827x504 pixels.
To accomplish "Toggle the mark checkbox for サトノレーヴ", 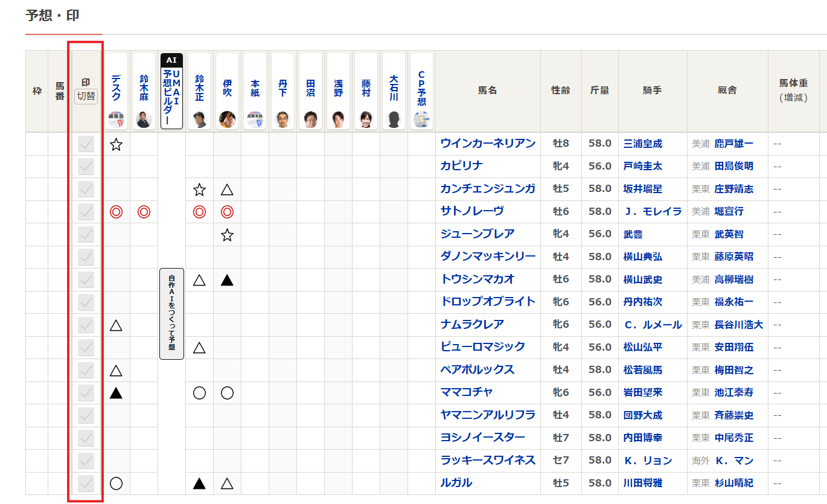I will 86,212.
